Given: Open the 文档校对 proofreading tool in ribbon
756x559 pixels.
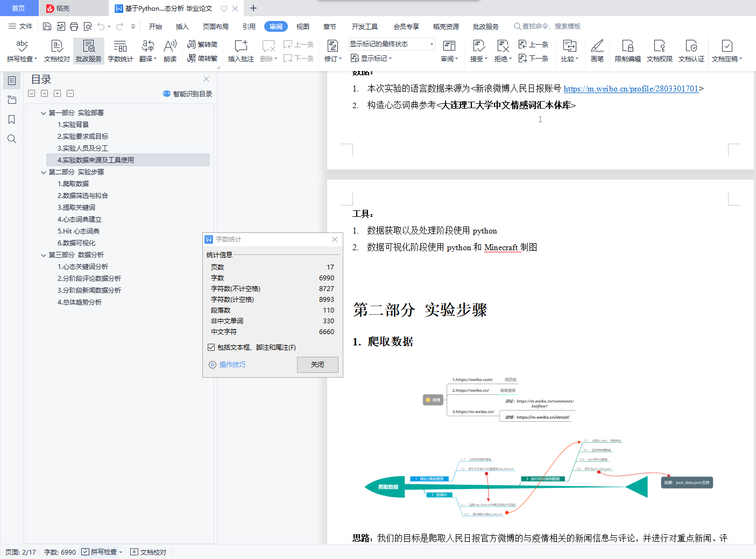Looking at the screenshot, I should coord(57,51).
